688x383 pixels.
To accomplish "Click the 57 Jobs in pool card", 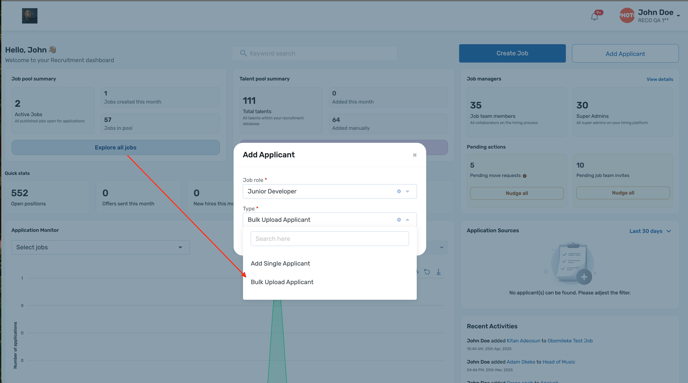I will 161,124.
